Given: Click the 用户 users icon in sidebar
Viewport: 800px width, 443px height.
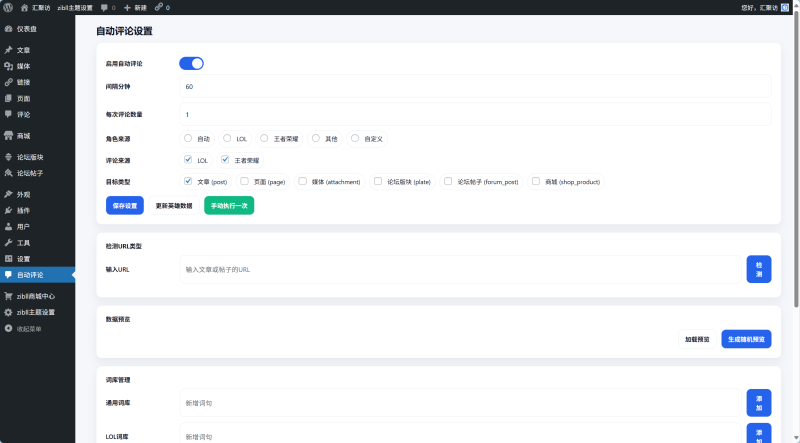Looking at the screenshot, I should tap(9, 227).
